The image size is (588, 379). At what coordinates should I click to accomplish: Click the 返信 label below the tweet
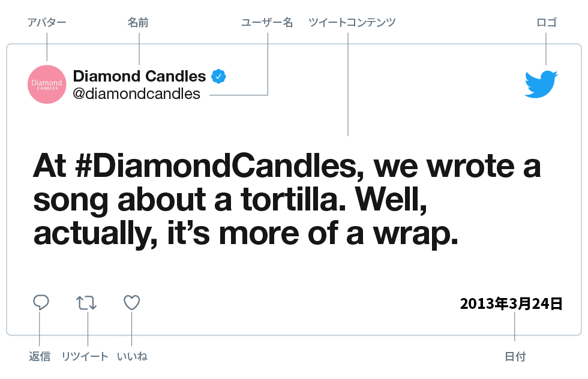tap(40, 356)
